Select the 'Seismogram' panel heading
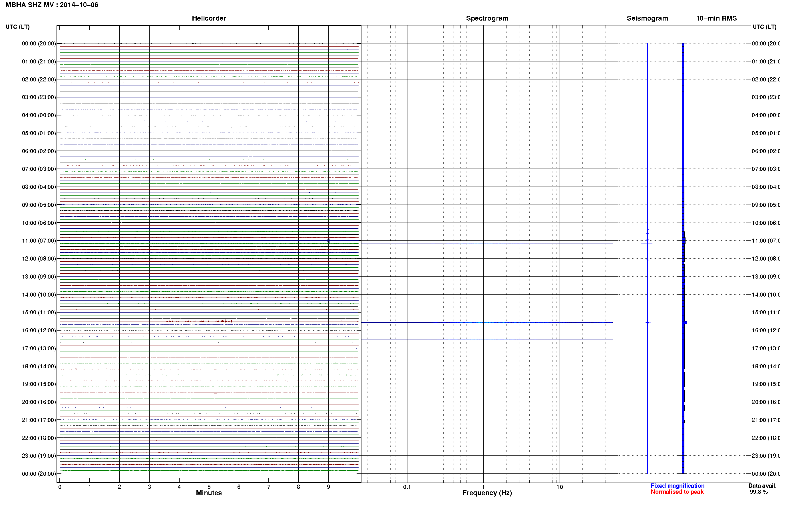 pyautogui.click(x=647, y=18)
